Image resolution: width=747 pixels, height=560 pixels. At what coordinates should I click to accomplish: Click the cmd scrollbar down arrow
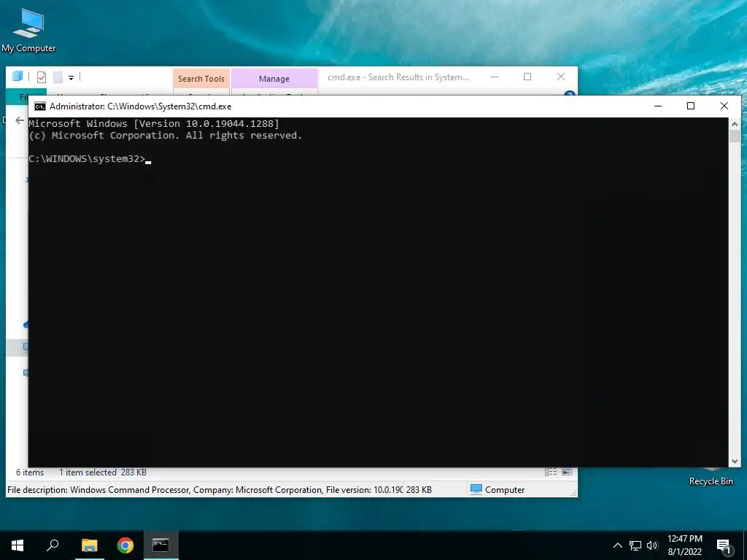click(x=735, y=461)
